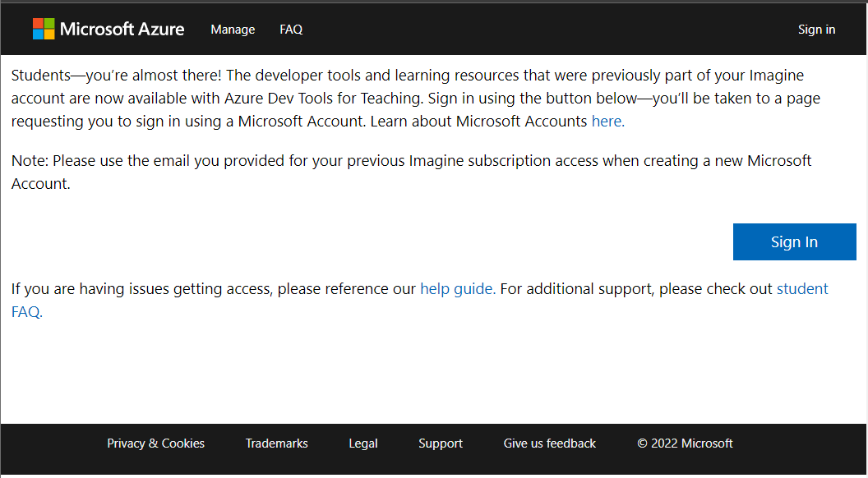Open the Legal footer link
Image resolution: width=868 pixels, height=478 pixels.
tap(363, 444)
